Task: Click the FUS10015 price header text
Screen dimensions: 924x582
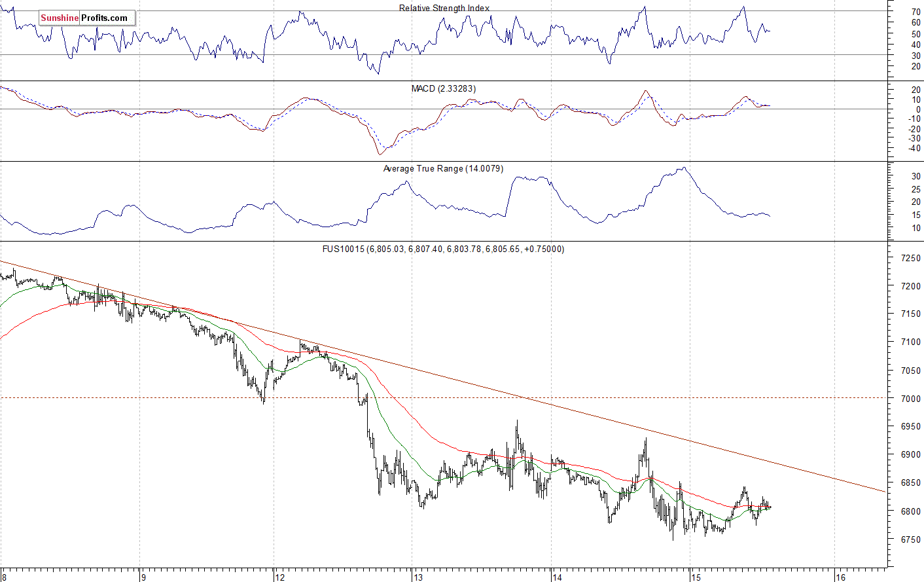Action: 443,249
